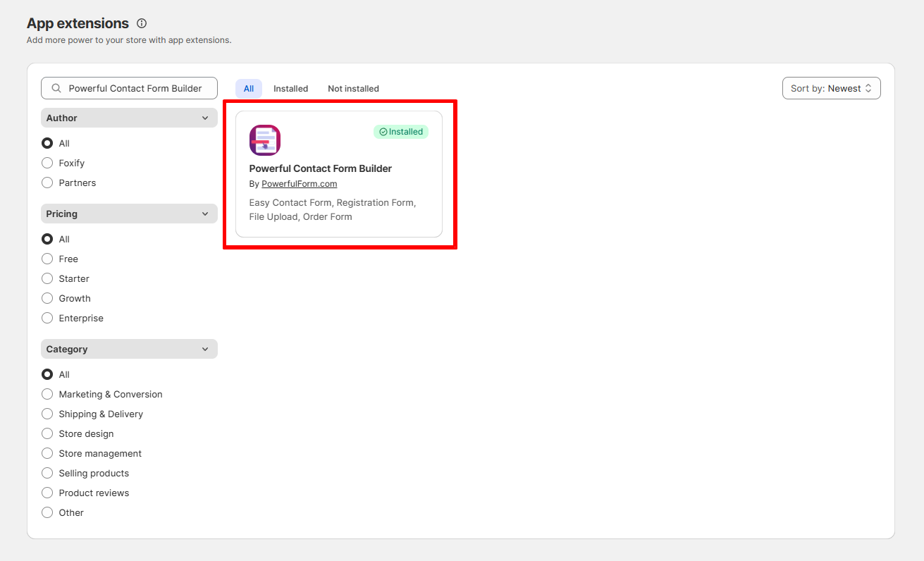Click the App extensions info icon
The image size is (924, 561).
click(x=142, y=23)
